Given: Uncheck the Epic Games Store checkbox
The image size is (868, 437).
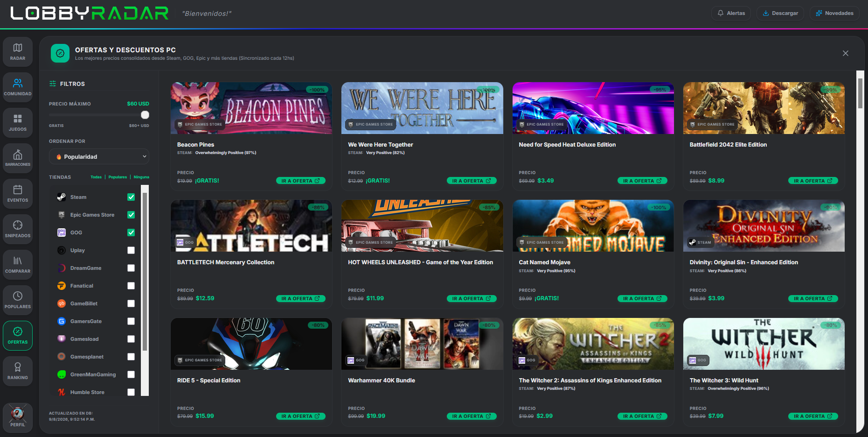Looking at the screenshot, I should (131, 215).
